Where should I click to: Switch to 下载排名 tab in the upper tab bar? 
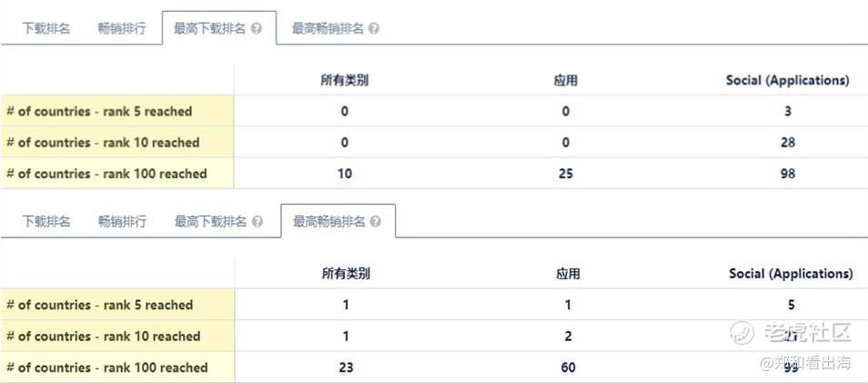coord(45,28)
